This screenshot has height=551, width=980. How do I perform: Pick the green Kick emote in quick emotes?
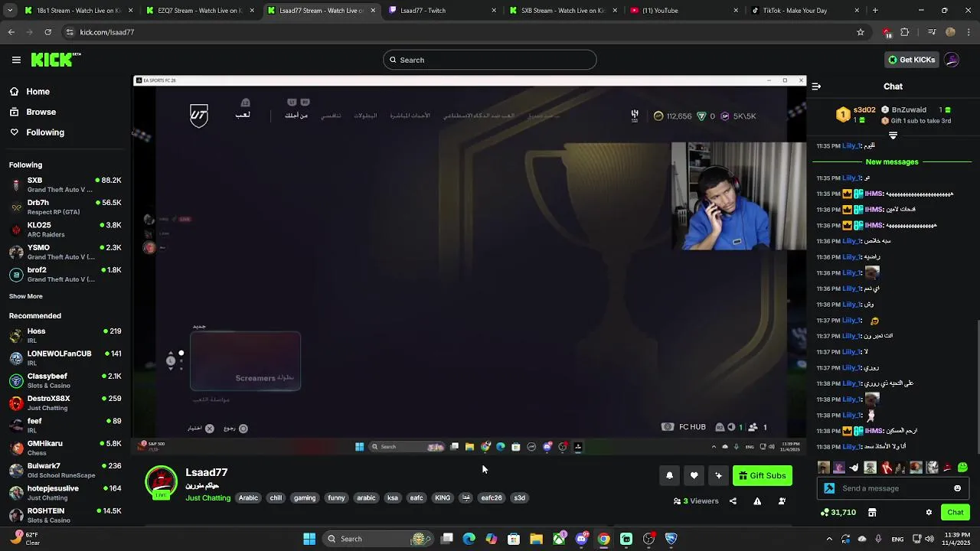tap(962, 467)
